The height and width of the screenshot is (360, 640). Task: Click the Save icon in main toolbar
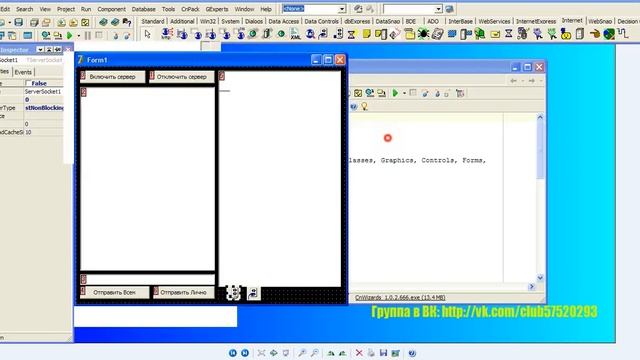point(18,22)
